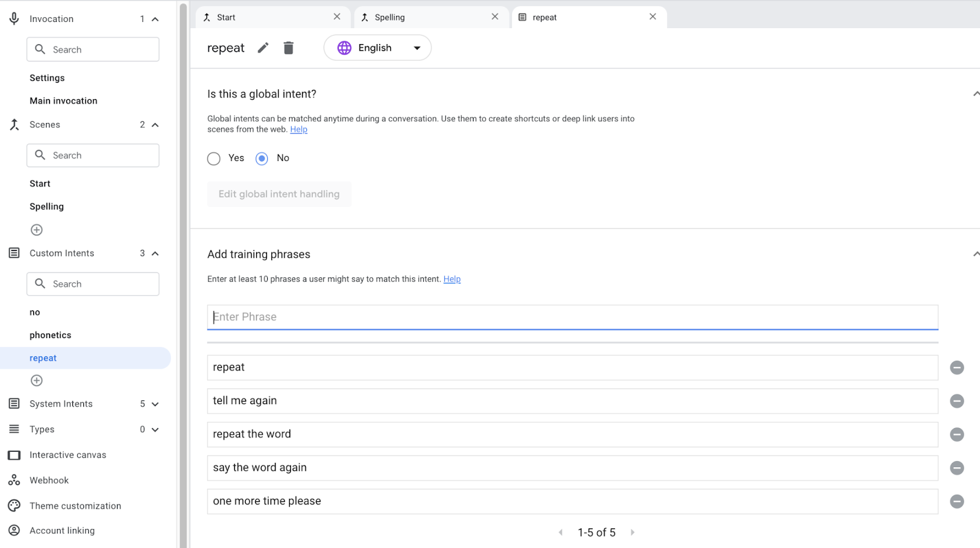Viewport: 980px width, 548px height.
Task: Click the Enter Phrase input field
Action: pos(572,317)
